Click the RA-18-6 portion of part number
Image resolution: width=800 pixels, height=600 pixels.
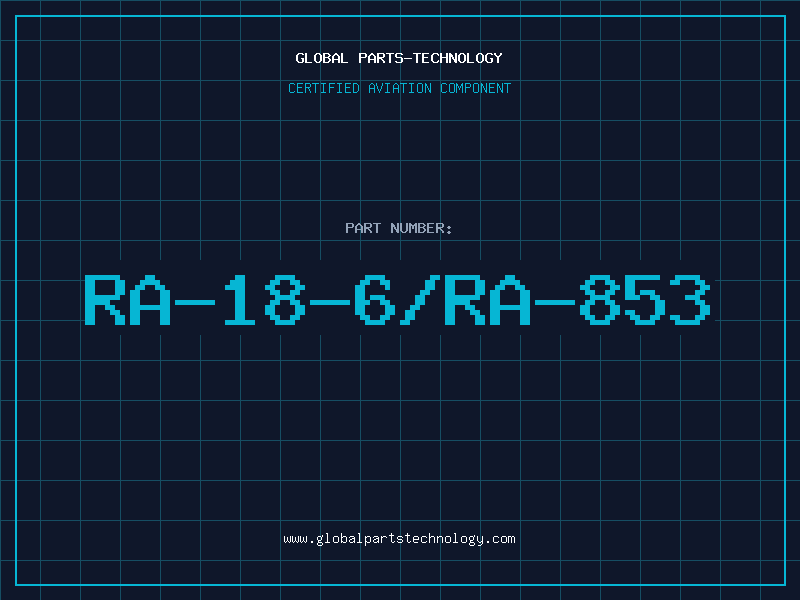tap(240, 299)
